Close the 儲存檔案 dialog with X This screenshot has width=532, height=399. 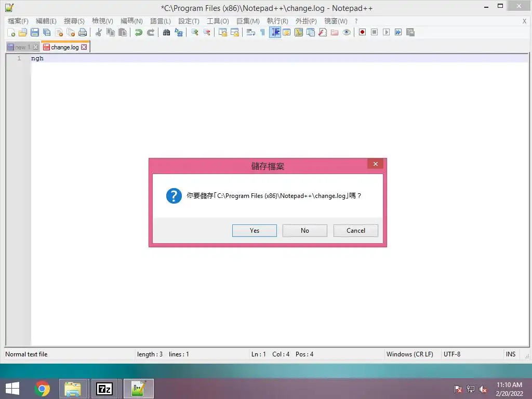pyautogui.click(x=375, y=164)
